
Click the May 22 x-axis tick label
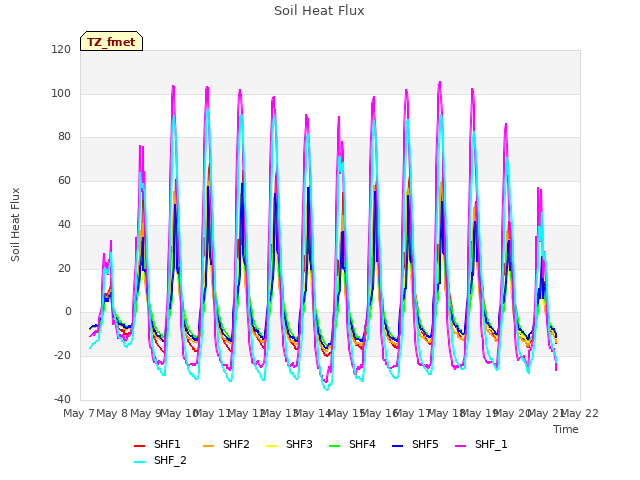pos(580,413)
